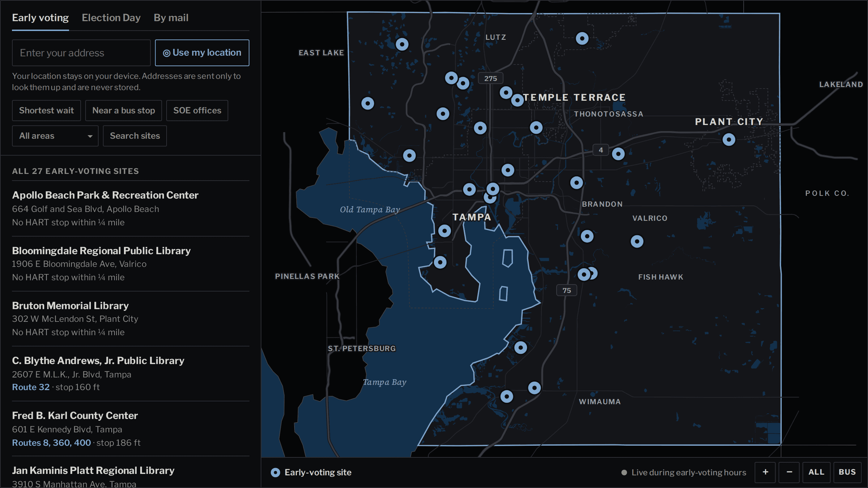Click the voting site marker near Valrico
868x488 pixels.
pos(637,241)
